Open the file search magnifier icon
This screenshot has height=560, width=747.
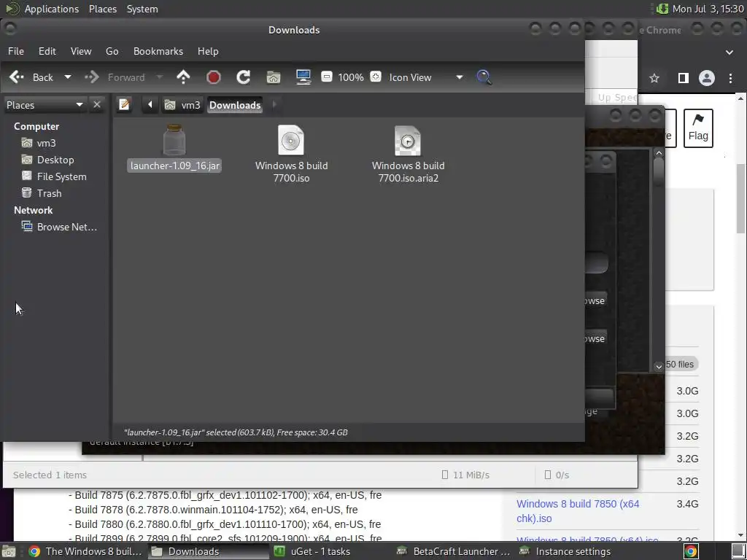[x=484, y=77]
